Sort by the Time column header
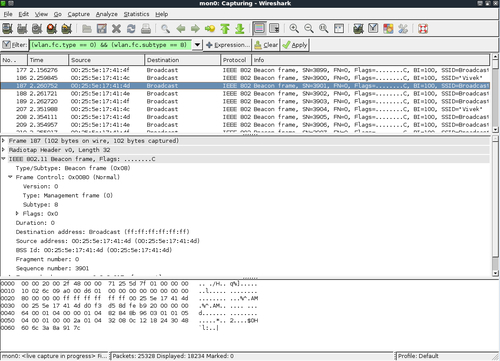 coord(48,60)
